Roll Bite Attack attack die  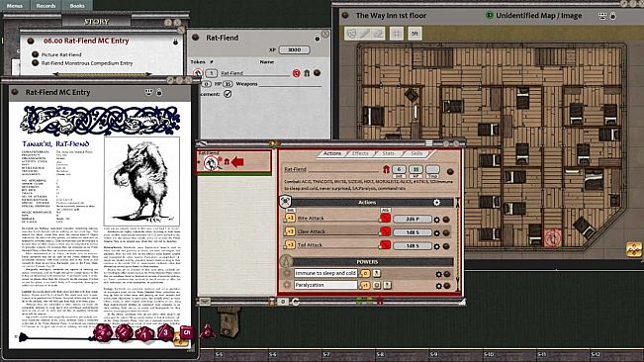pos(385,218)
